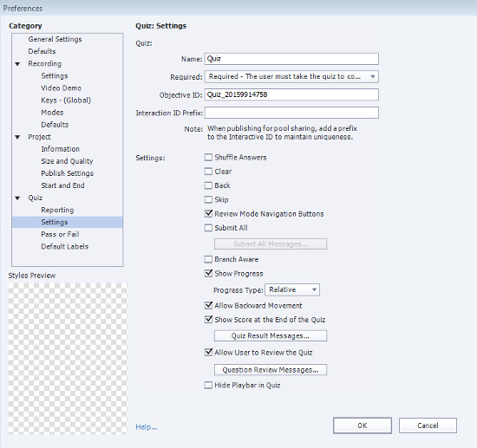Click into the Interaction ID Prefix field
The image size is (477, 448).
coord(291,113)
